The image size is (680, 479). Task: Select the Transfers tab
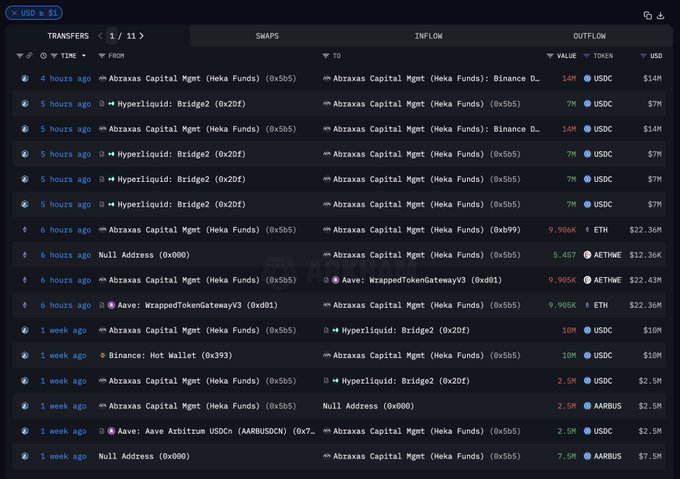click(x=68, y=36)
